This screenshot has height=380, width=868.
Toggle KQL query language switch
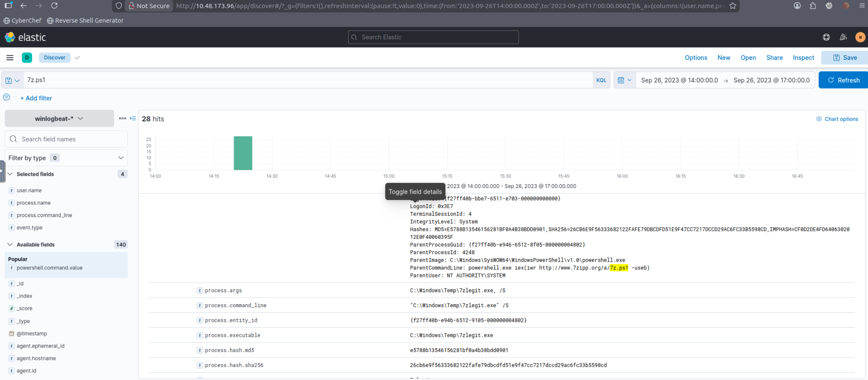[601, 80]
